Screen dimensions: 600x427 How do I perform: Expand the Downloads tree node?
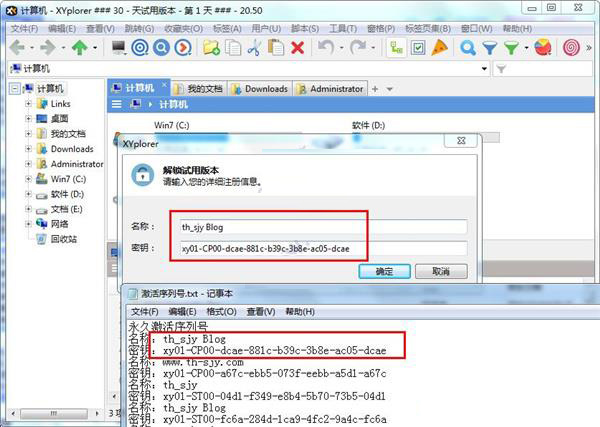pos(28,149)
